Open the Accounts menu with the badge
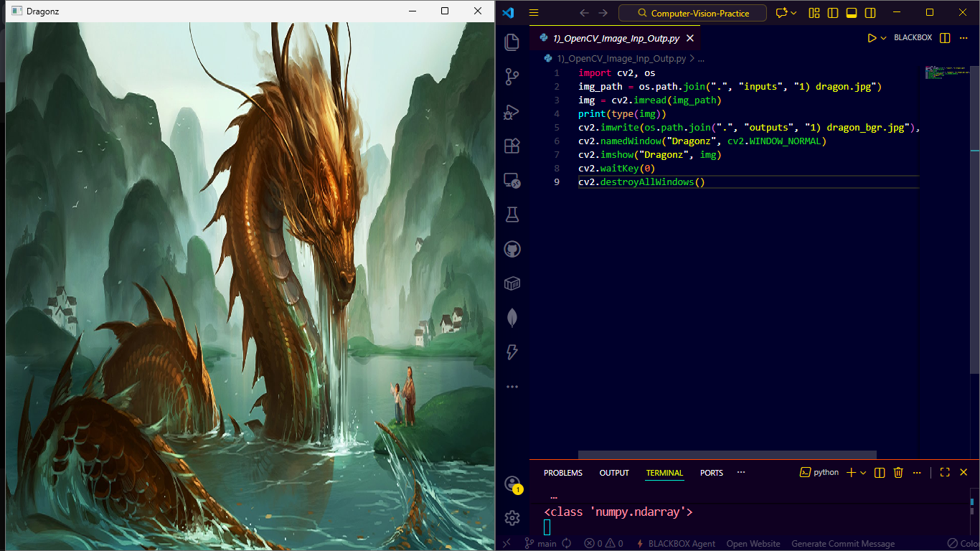The height and width of the screenshot is (551, 980). (x=512, y=484)
